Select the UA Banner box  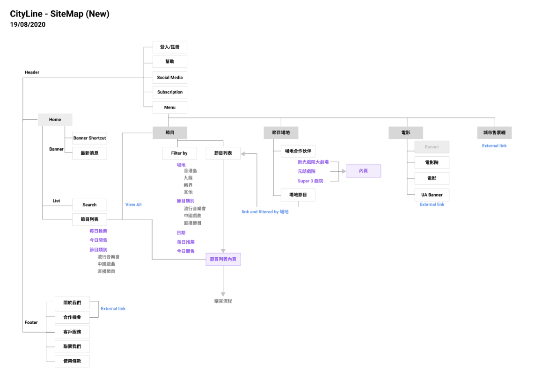(x=432, y=195)
